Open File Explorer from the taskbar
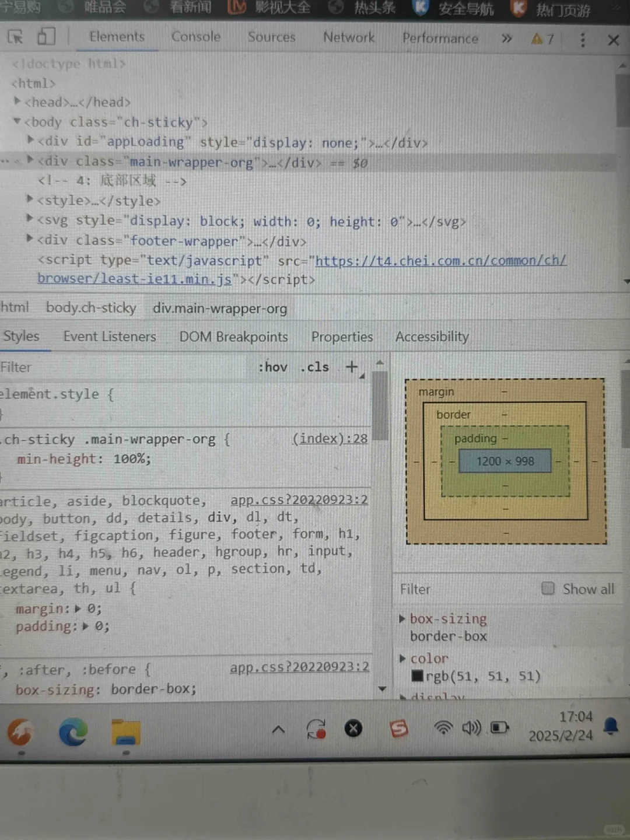This screenshot has width=630, height=840. click(125, 733)
